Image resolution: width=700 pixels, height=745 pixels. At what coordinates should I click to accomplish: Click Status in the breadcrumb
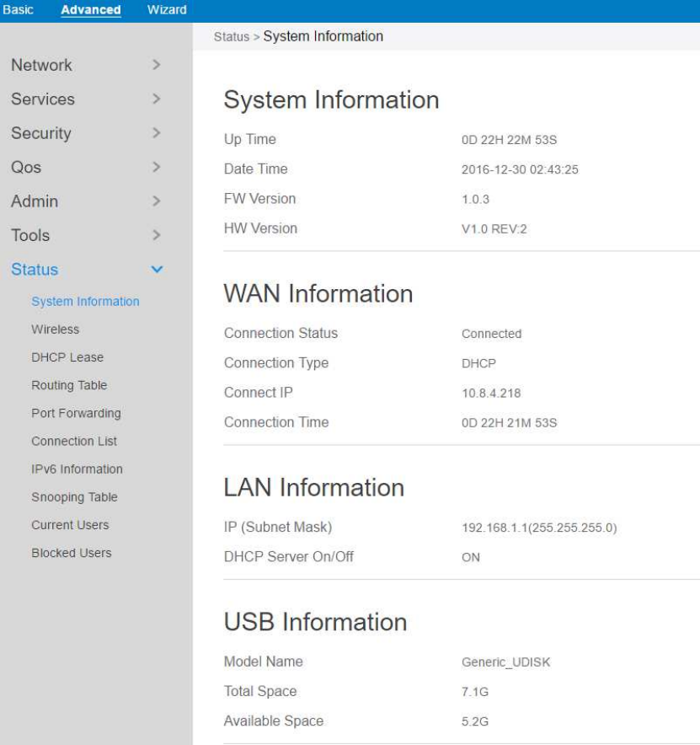tap(232, 37)
